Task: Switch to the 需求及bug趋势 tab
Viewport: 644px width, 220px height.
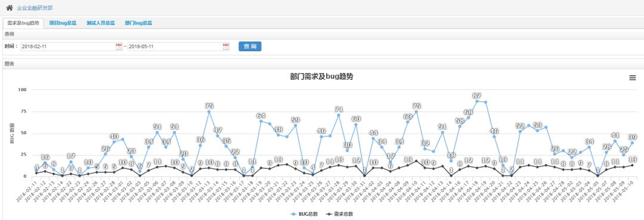Action: [23, 23]
